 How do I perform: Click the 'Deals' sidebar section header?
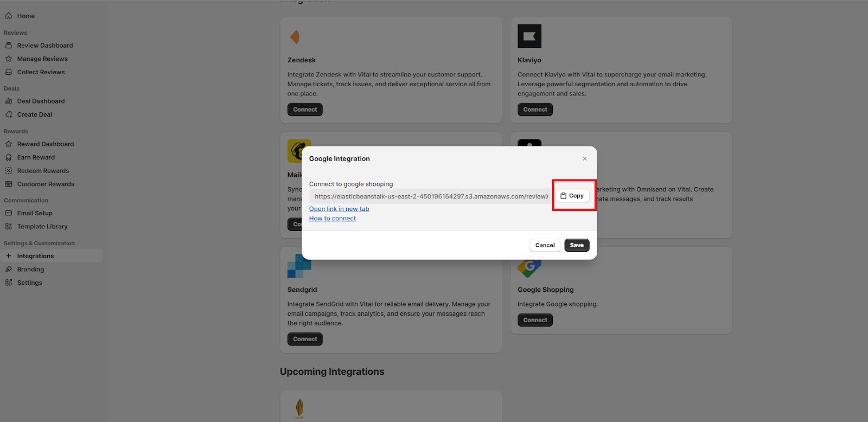pos(11,88)
